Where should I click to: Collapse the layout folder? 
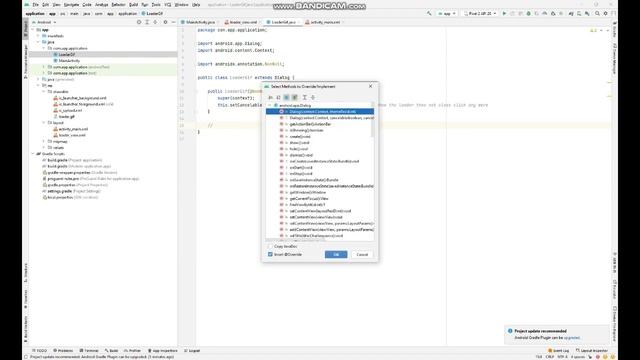44,123
